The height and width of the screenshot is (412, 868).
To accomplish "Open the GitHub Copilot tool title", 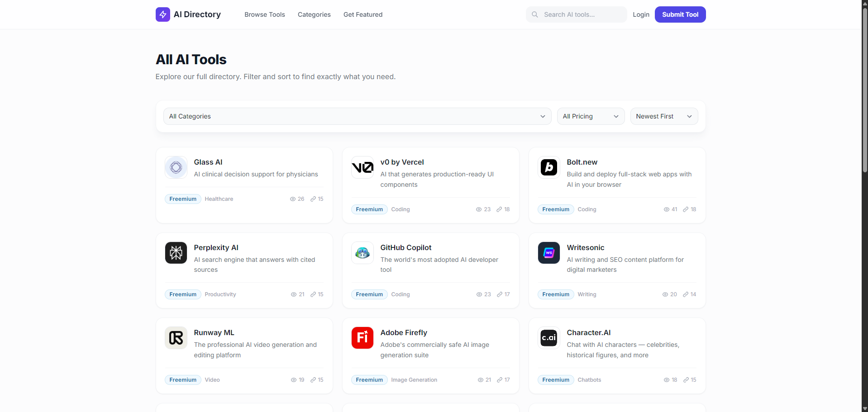I will pos(406,247).
